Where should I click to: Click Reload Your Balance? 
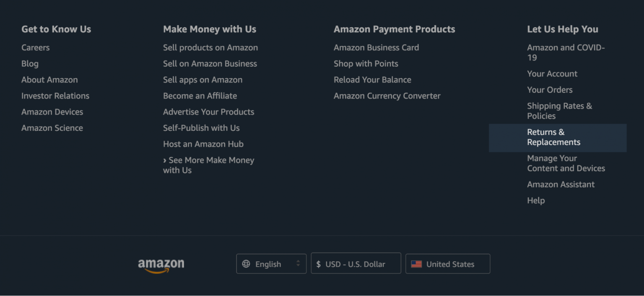372,80
